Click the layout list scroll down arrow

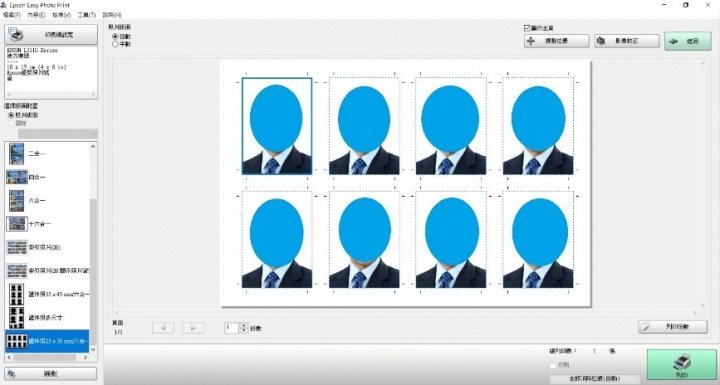tap(93, 349)
